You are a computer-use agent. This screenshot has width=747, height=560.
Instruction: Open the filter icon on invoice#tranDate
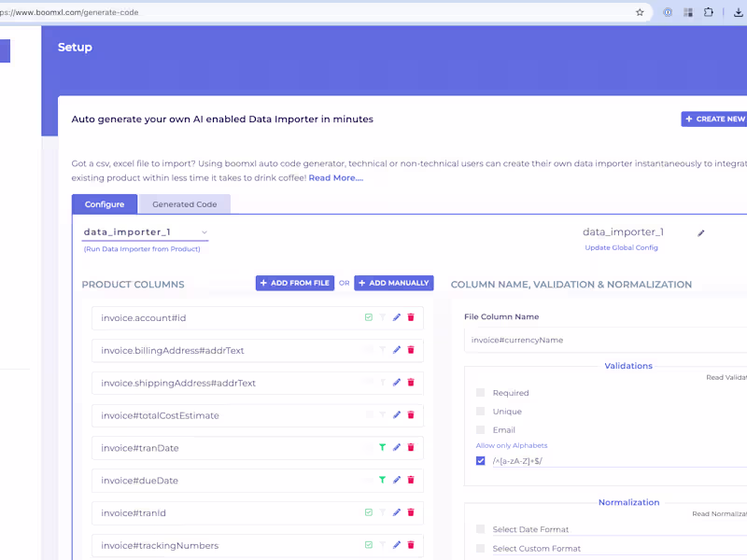pyautogui.click(x=383, y=448)
